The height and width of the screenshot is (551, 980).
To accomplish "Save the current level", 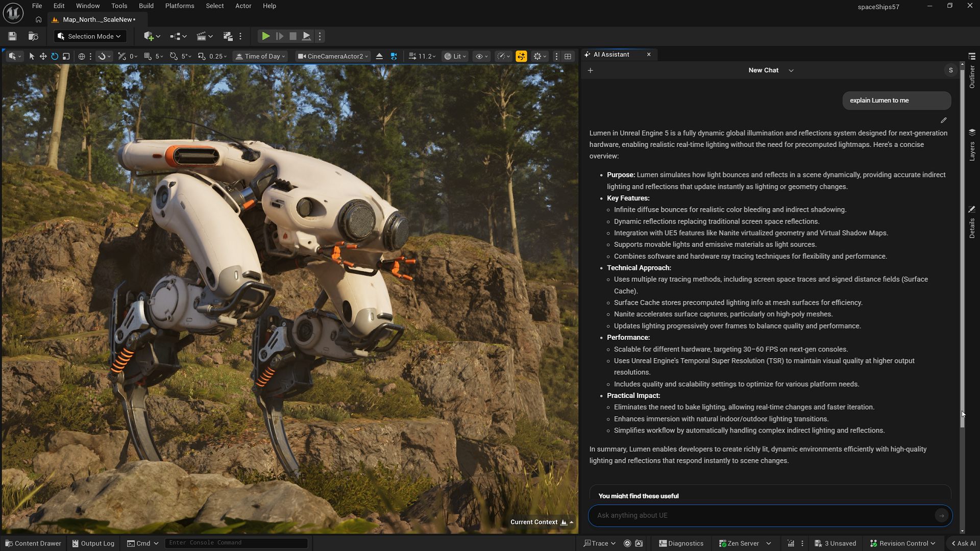I will click(x=11, y=36).
